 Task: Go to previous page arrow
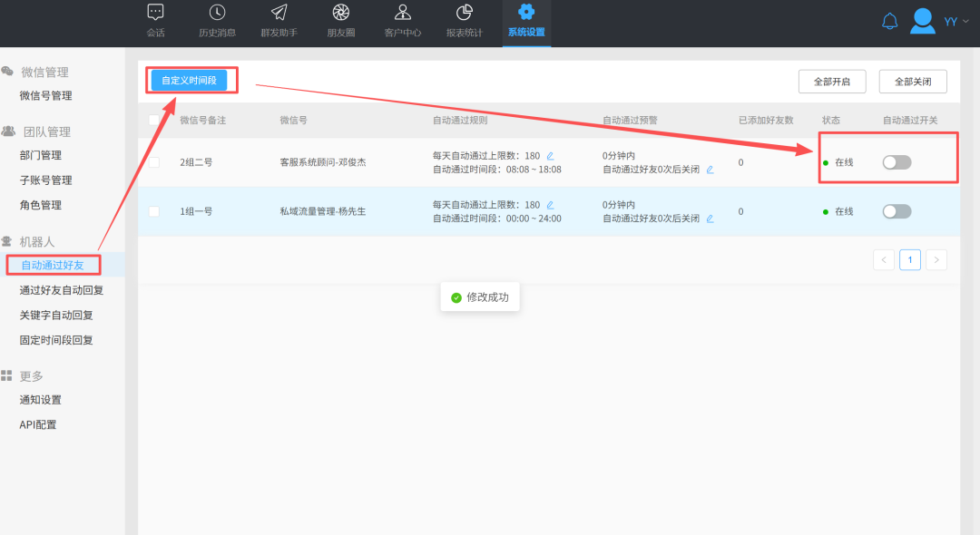click(884, 259)
